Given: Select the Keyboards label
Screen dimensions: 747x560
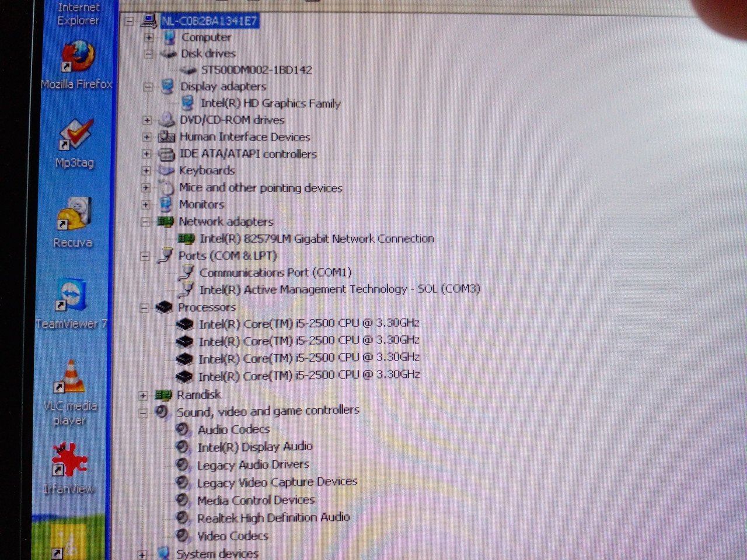Looking at the screenshot, I should (207, 170).
